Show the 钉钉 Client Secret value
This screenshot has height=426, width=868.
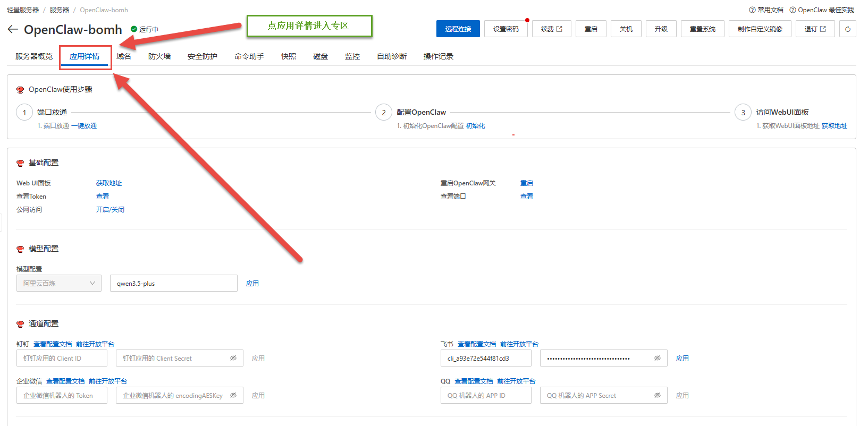click(233, 359)
